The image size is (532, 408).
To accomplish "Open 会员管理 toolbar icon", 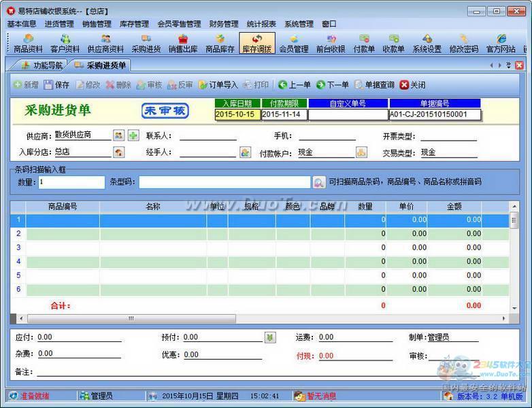I will pos(293,44).
